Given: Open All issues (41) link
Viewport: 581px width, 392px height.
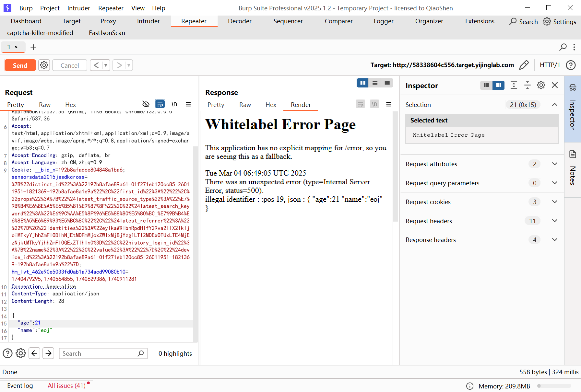Looking at the screenshot, I should (x=66, y=386).
